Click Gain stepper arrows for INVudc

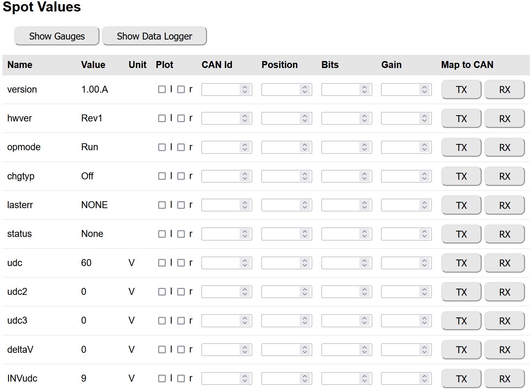click(424, 378)
